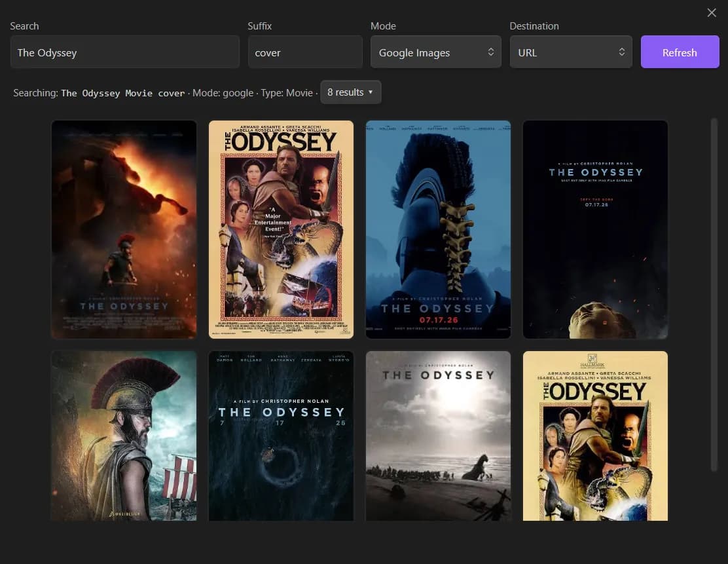Select the dark minimalist Odyssey teaser poster

595,229
